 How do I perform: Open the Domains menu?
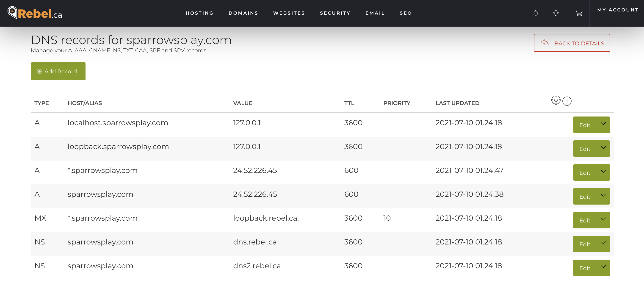[243, 13]
